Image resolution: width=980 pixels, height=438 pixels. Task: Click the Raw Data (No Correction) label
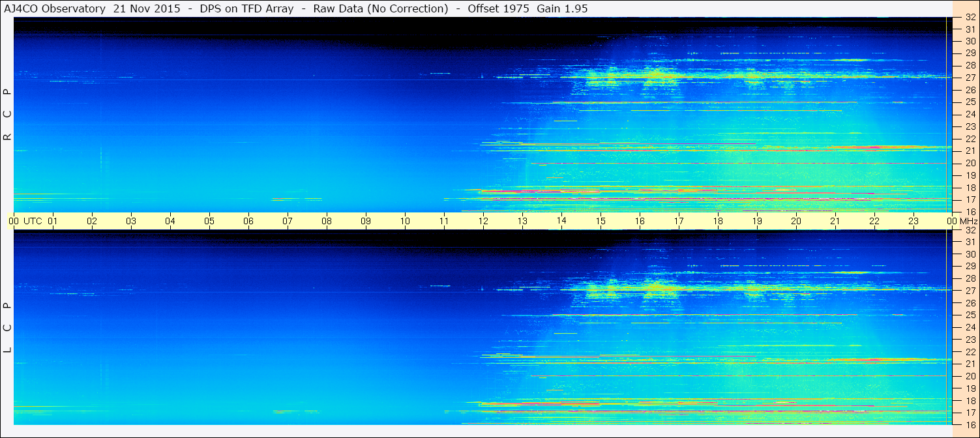point(381,8)
